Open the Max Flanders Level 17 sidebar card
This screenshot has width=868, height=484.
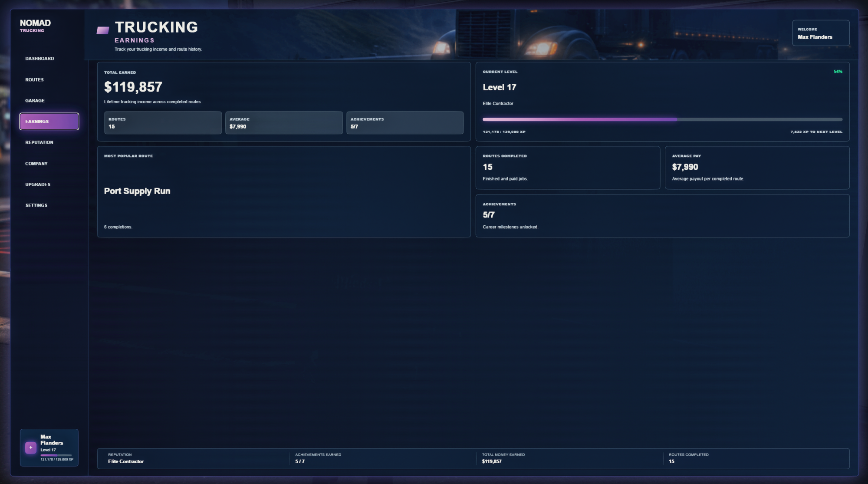point(49,448)
